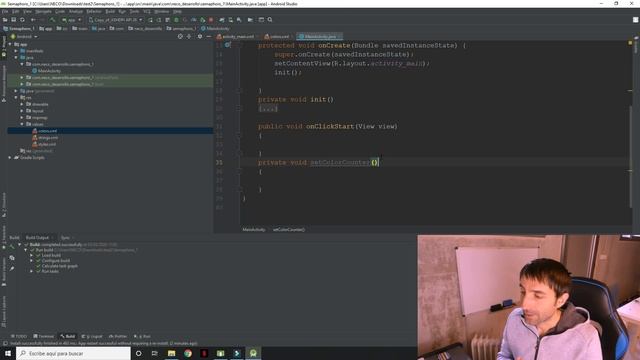640x360 pixels.
Task: Collapse the Run build tree node
Action: pyautogui.click(x=26, y=250)
